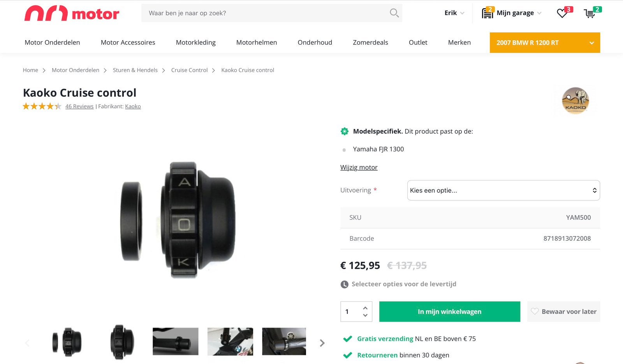The image size is (623, 364).
Task: Open the shopping cart icon
Action: [590, 14]
